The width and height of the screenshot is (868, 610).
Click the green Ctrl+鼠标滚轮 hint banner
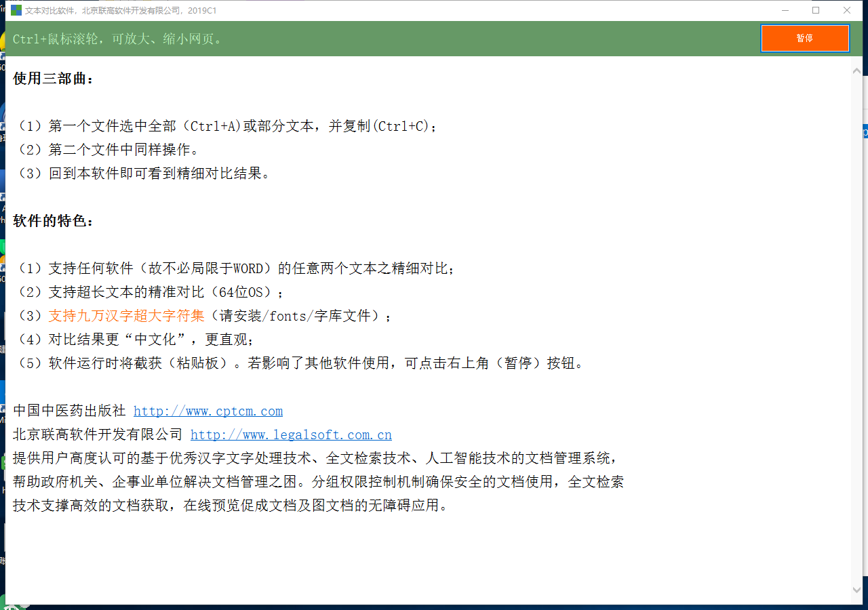point(339,39)
